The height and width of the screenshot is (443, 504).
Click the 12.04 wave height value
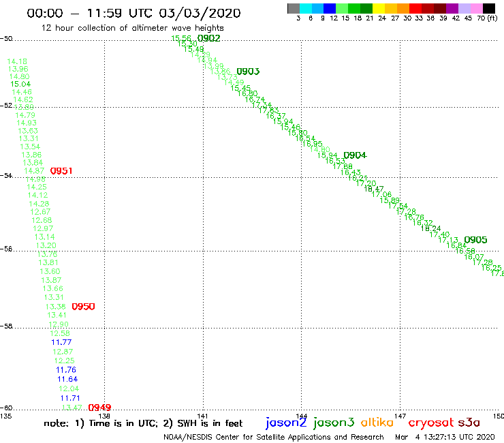[69, 388]
